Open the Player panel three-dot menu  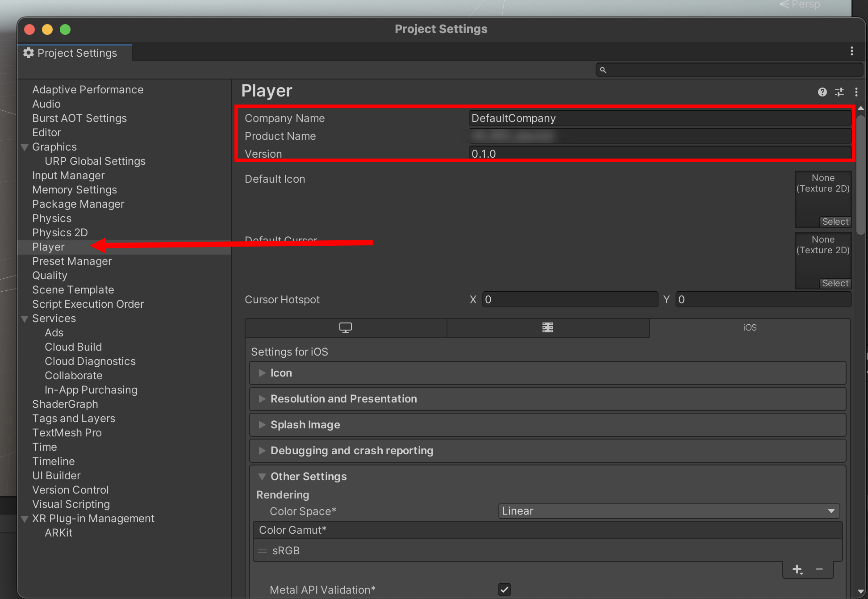click(856, 92)
